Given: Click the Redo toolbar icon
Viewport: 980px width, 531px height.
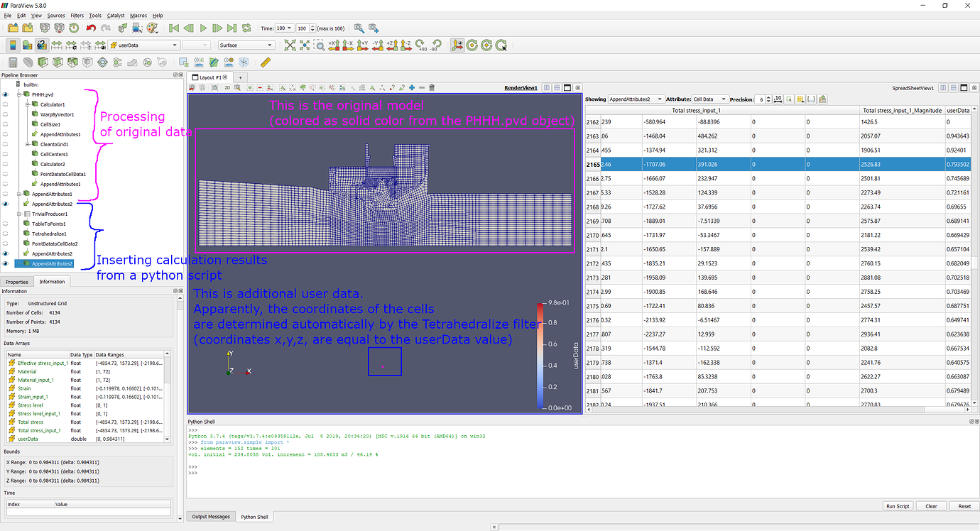Looking at the screenshot, I should coord(106,28).
